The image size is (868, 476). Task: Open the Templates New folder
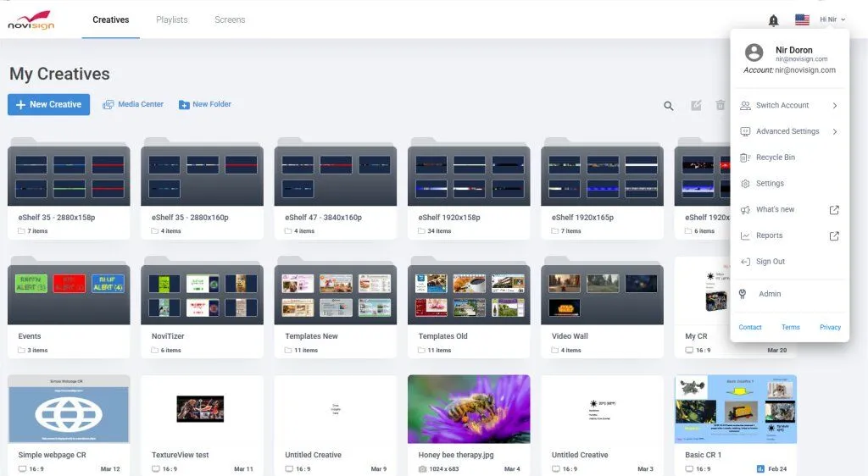pyautogui.click(x=336, y=295)
